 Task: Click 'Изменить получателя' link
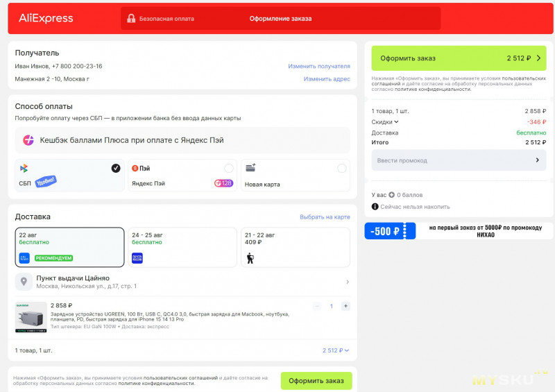[319, 66]
